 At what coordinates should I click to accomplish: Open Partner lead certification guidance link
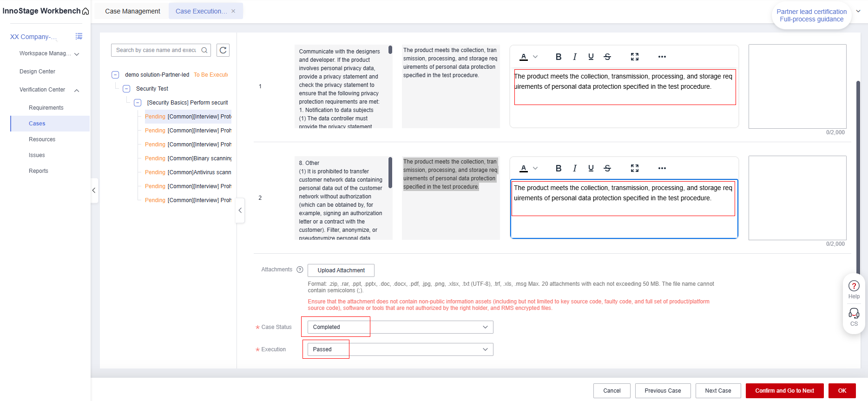click(x=812, y=15)
